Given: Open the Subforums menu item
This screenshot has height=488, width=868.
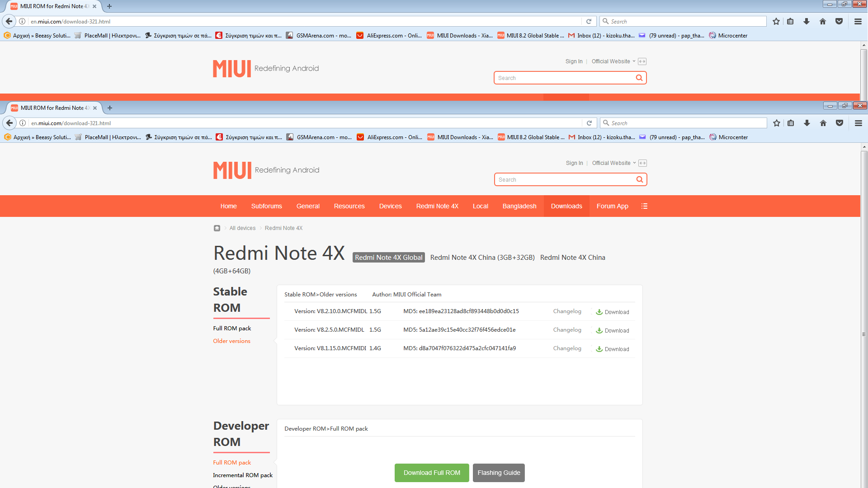Looking at the screenshot, I should click(x=266, y=206).
